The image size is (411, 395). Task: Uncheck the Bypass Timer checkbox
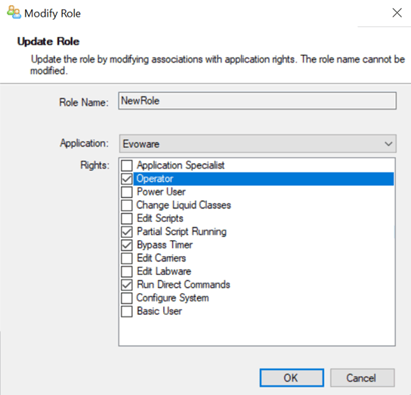point(127,245)
